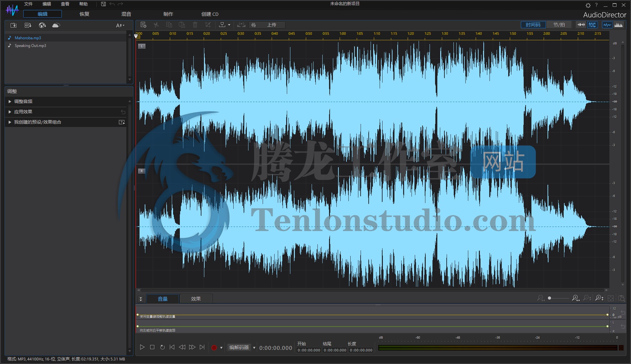
Task: Click the save project icon
Action: (x=103, y=4)
